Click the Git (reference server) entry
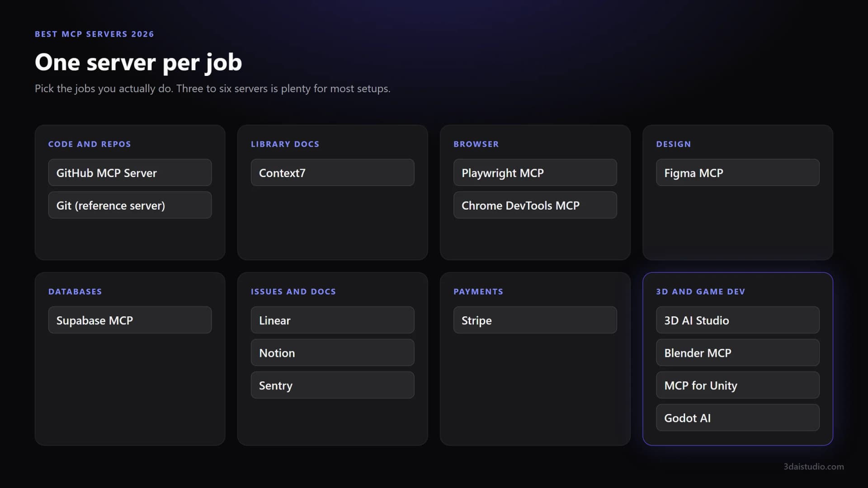The height and width of the screenshot is (488, 868). [x=130, y=205]
